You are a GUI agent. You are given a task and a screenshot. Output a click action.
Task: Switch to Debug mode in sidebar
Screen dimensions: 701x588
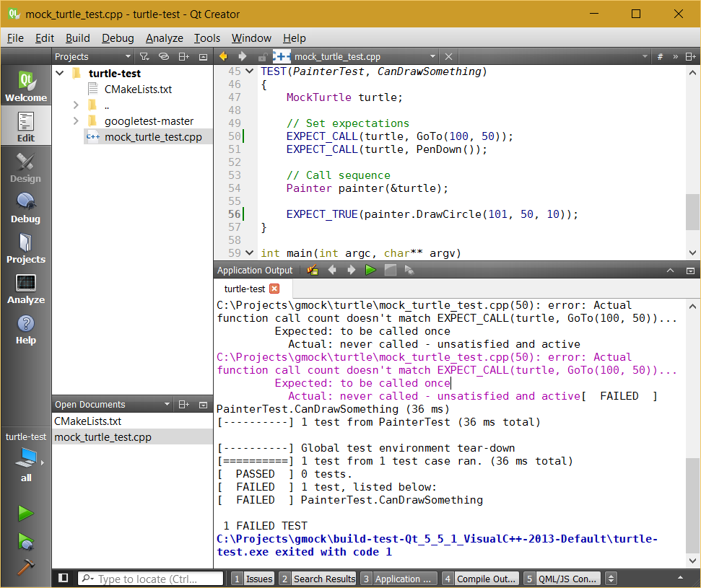click(26, 207)
